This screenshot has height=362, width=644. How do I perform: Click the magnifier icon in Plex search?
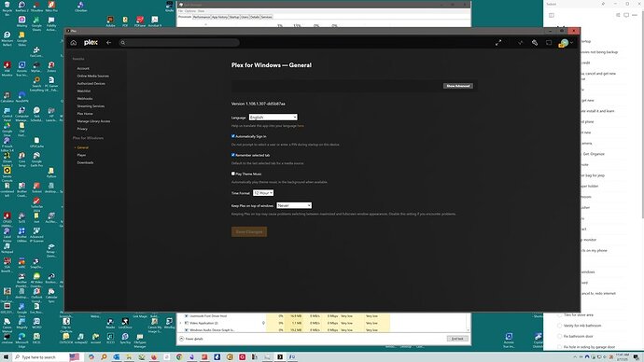(x=123, y=43)
